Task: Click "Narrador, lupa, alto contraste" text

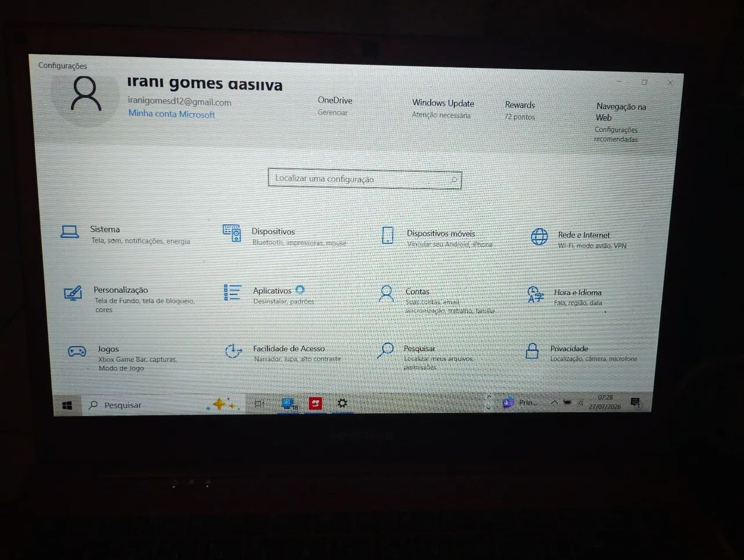Action: [297, 359]
